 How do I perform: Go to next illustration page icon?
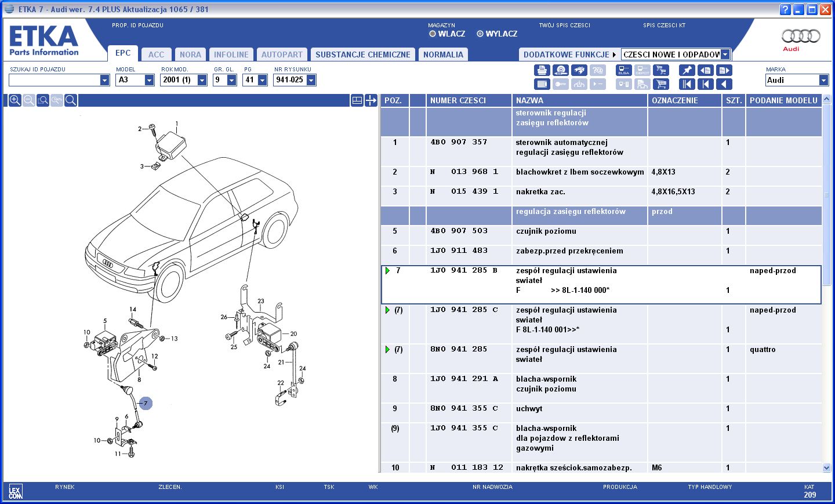tap(724, 70)
